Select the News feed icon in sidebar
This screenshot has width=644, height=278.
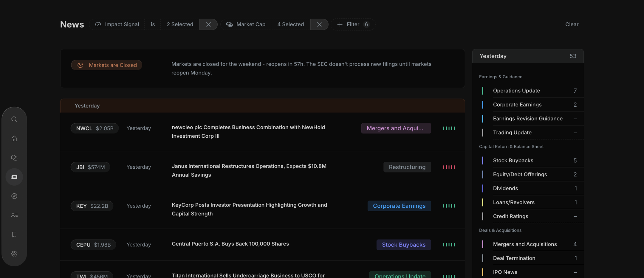tap(14, 177)
